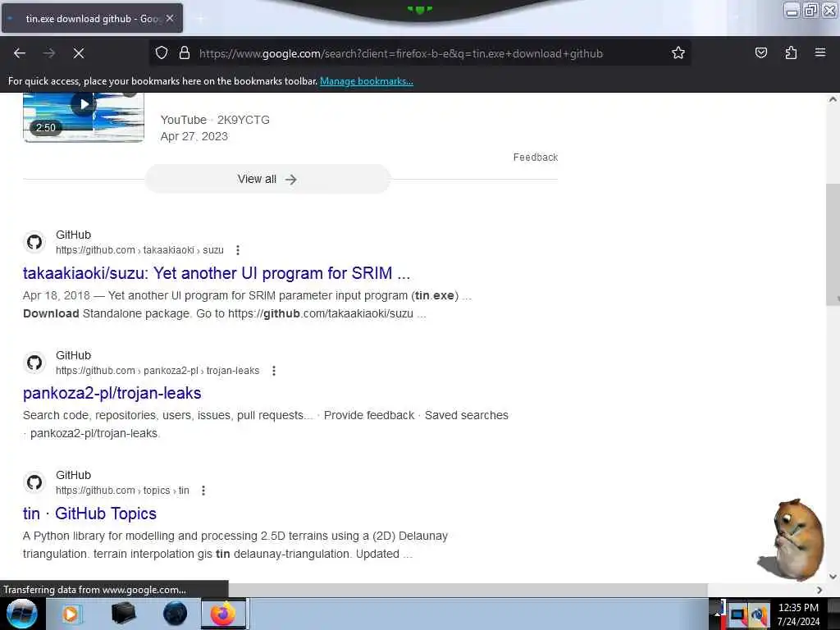Open more options for takaakiaoki suzu result
Viewport: 840px width, 630px height.
[x=238, y=250]
